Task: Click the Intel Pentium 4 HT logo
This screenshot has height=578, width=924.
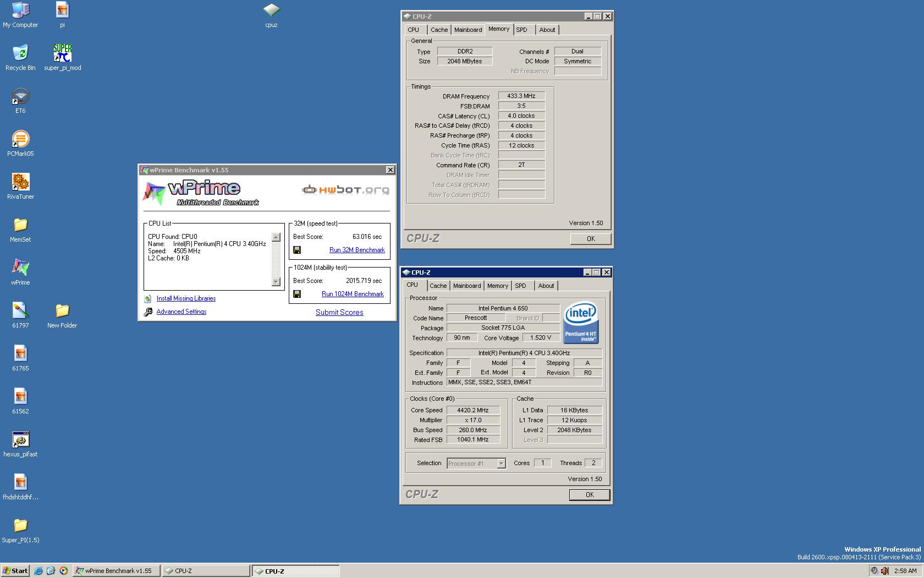Action: click(581, 323)
